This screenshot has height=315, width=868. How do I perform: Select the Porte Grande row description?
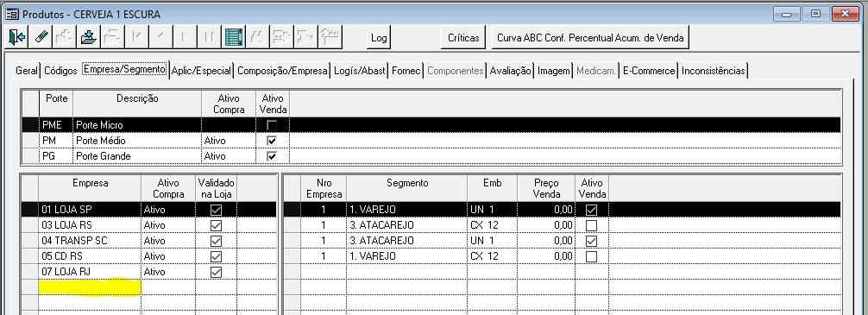click(x=136, y=156)
